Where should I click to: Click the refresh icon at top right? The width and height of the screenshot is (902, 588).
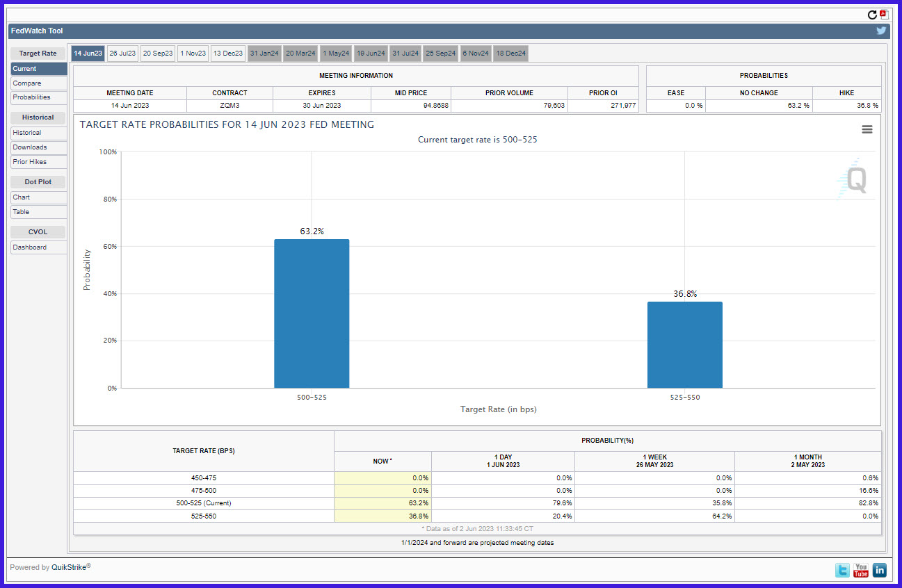[872, 15]
